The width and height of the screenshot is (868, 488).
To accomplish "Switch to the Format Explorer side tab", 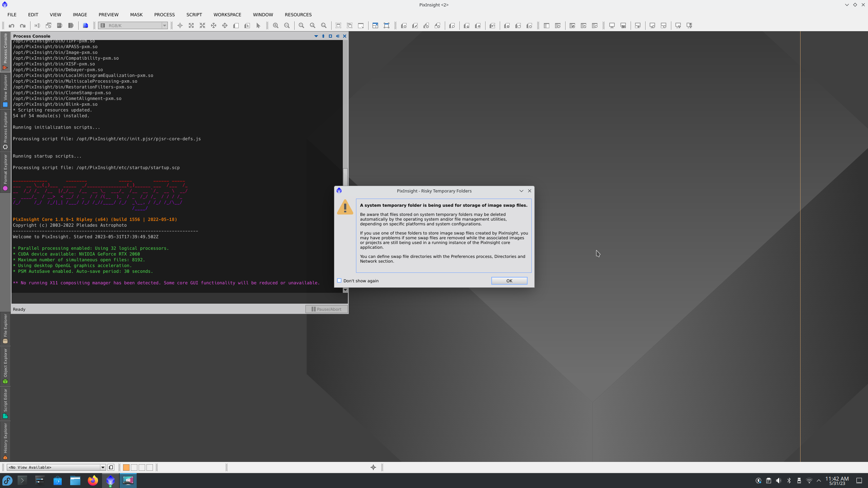I will pyautogui.click(x=5, y=172).
